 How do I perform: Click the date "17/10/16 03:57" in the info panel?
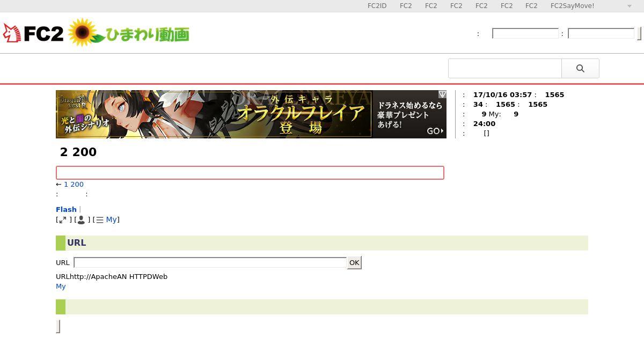click(502, 94)
